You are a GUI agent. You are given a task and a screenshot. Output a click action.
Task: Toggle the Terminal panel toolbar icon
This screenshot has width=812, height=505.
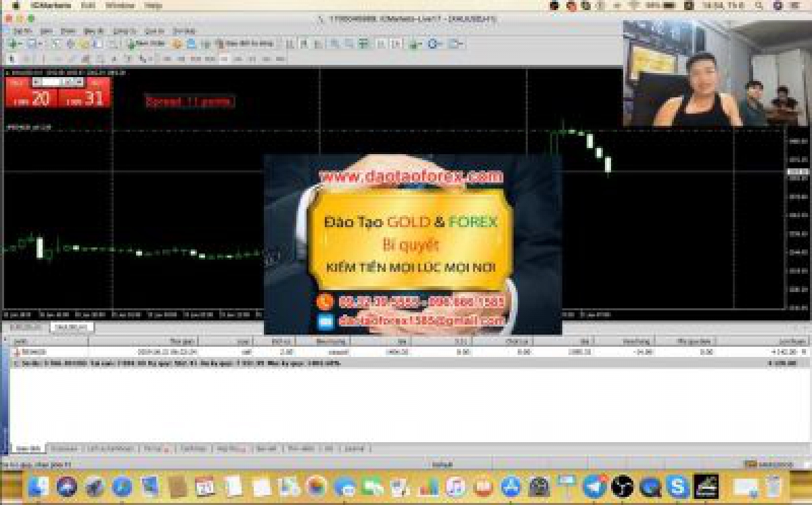pos(99,43)
